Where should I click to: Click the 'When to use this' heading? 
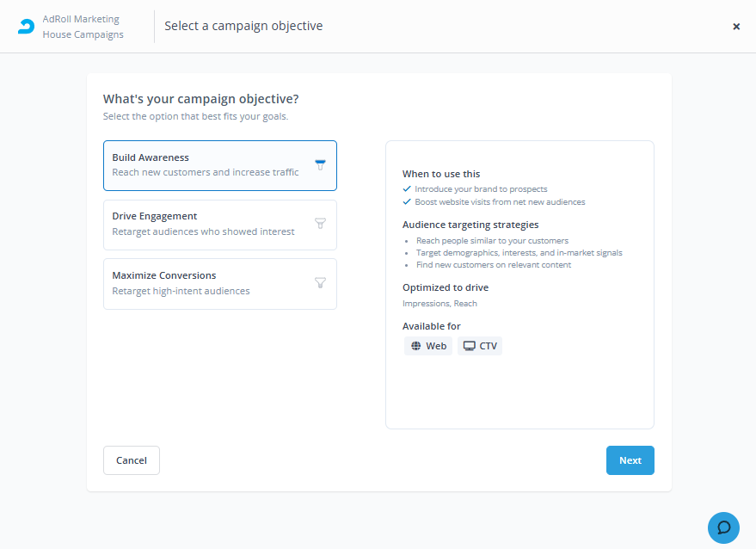441,174
